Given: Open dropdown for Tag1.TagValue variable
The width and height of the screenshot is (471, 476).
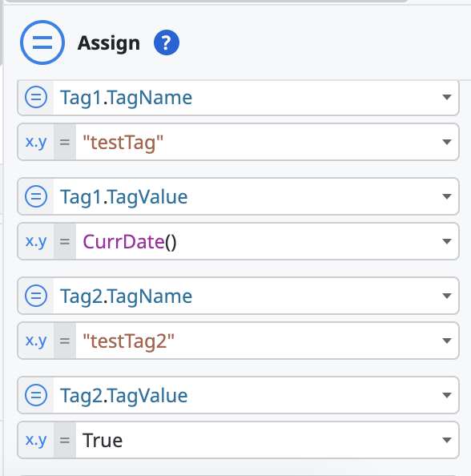Looking at the screenshot, I should pyautogui.click(x=447, y=196).
